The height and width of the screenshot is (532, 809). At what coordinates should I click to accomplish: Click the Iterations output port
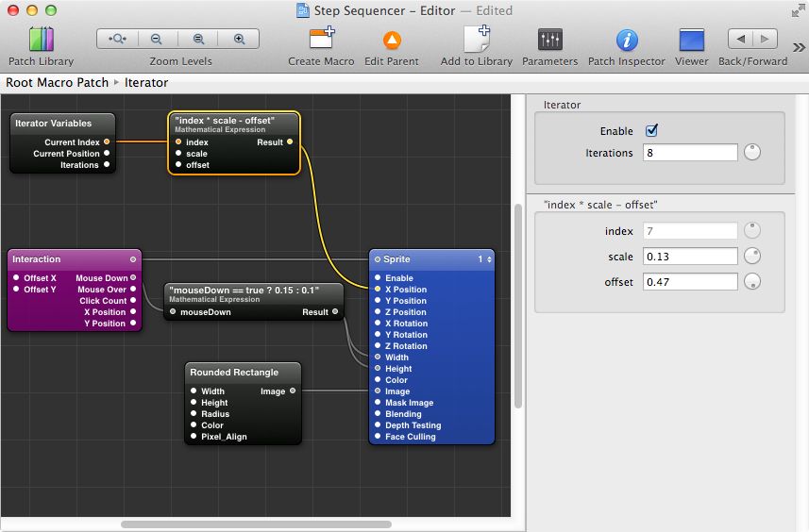pyautogui.click(x=107, y=164)
